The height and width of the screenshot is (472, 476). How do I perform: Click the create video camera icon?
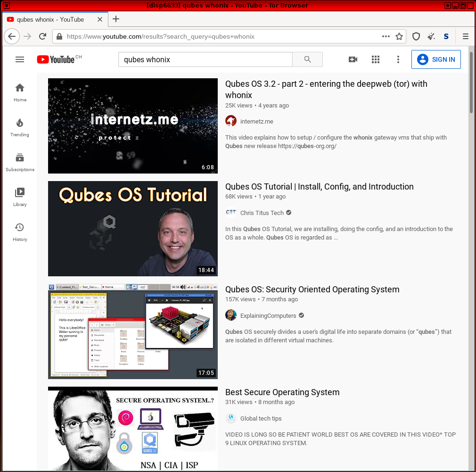(x=353, y=59)
